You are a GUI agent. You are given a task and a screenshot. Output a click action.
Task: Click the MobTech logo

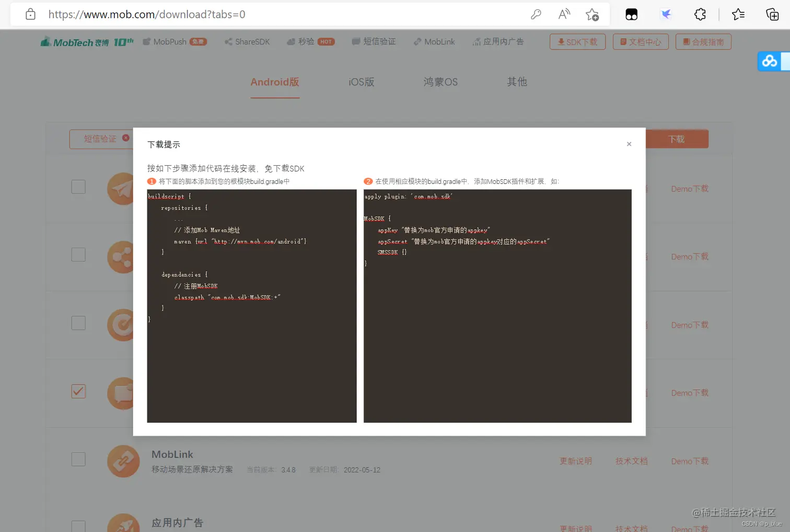(87, 42)
